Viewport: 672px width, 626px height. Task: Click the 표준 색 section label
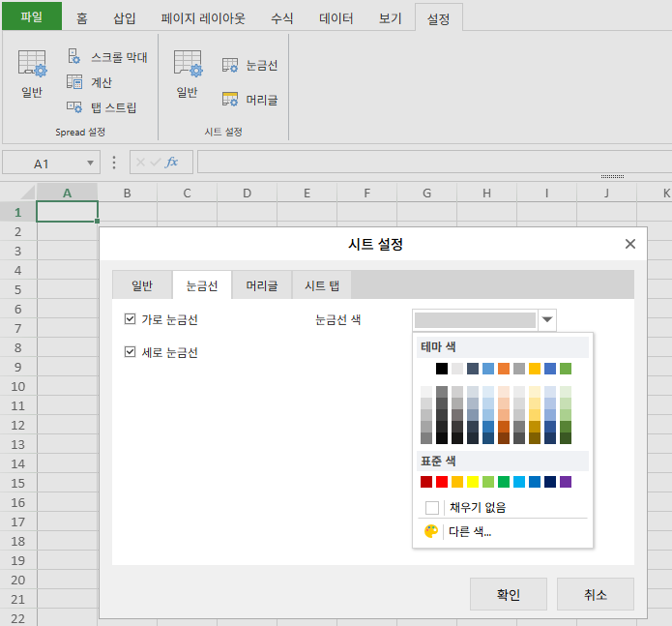point(438,461)
